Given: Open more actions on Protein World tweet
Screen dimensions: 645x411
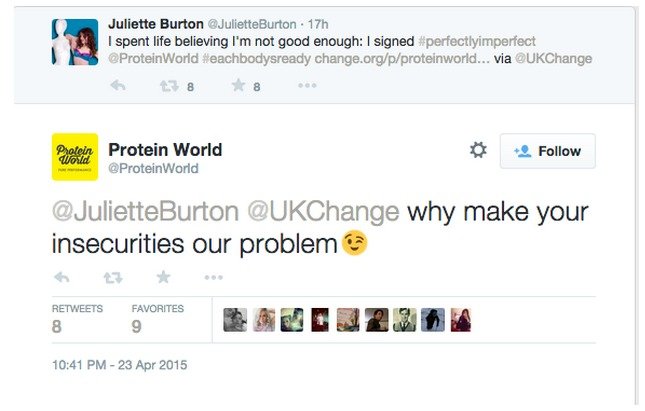Looking at the screenshot, I should (213, 277).
